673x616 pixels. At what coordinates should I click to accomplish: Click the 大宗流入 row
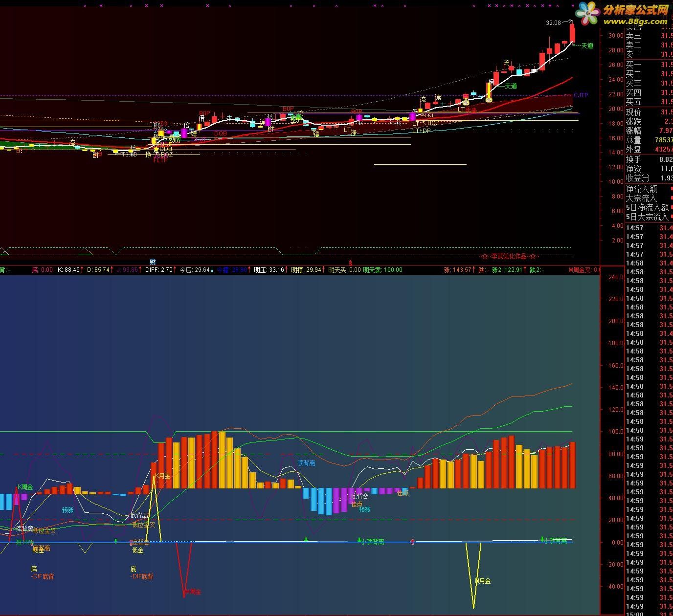(649, 198)
